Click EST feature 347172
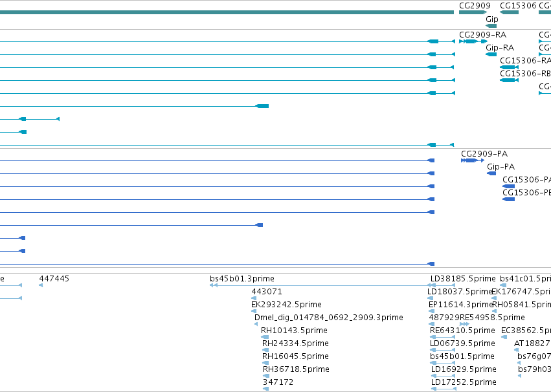551x392 pixels. point(278,382)
